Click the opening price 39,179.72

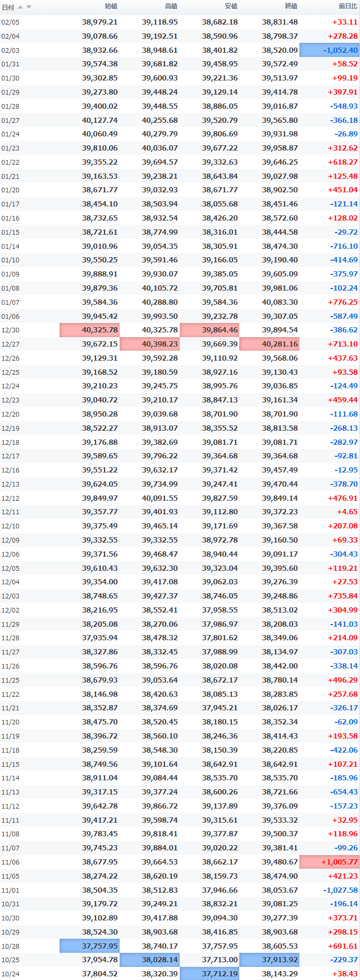100,904
